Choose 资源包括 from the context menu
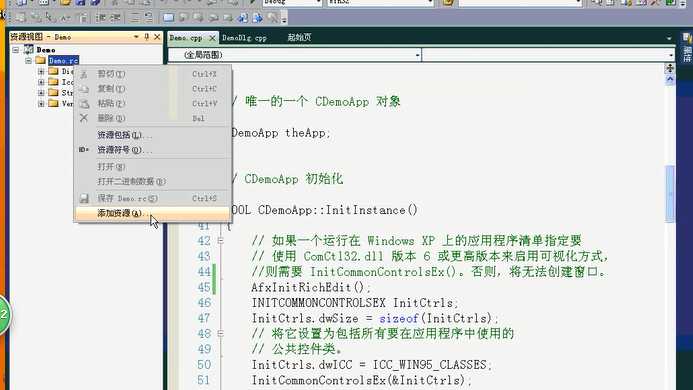This screenshot has height=390, width=693. (x=152, y=135)
